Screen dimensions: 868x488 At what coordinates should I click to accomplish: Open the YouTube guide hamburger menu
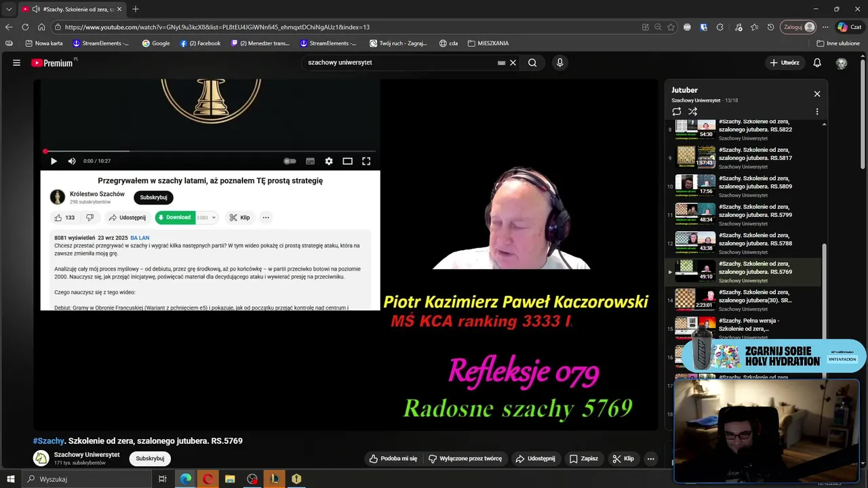click(x=16, y=62)
